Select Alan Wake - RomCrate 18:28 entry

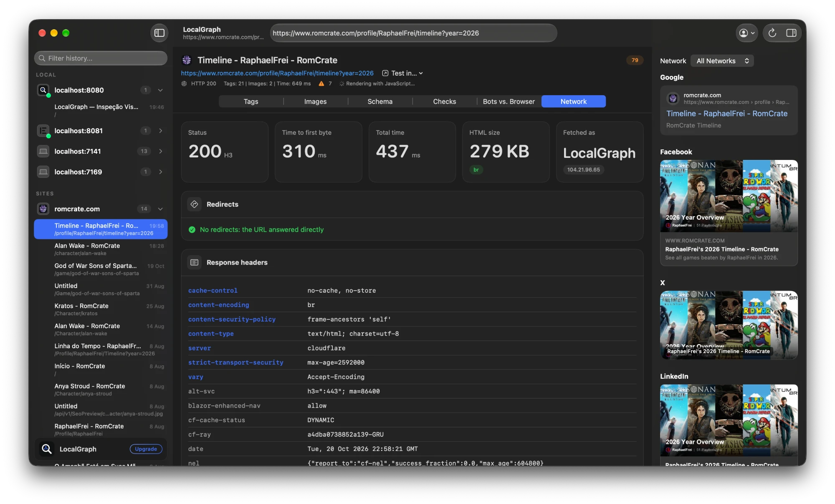point(101,249)
